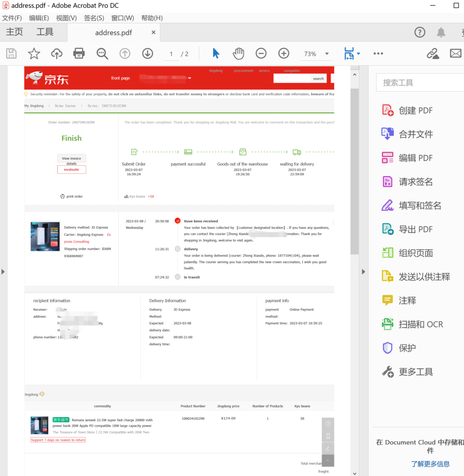The image size is (464, 476).
Task: Close the address.pdf tab
Action: (154, 33)
